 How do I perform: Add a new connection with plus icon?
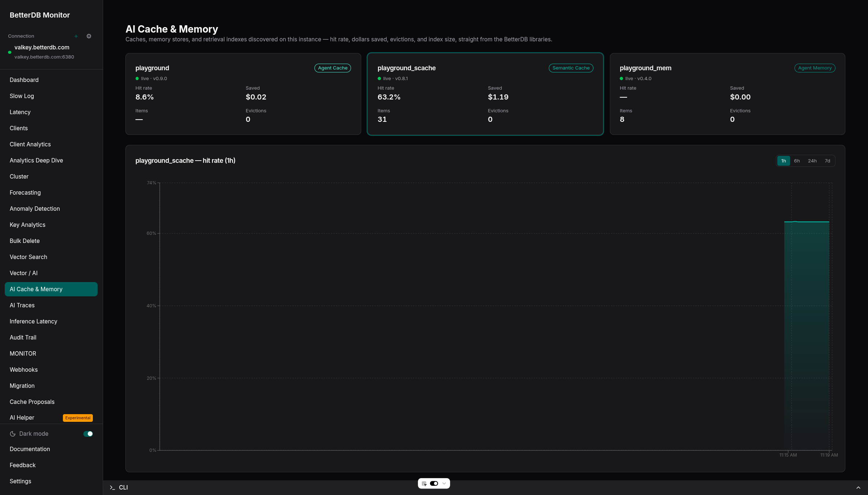click(x=76, y=36)
